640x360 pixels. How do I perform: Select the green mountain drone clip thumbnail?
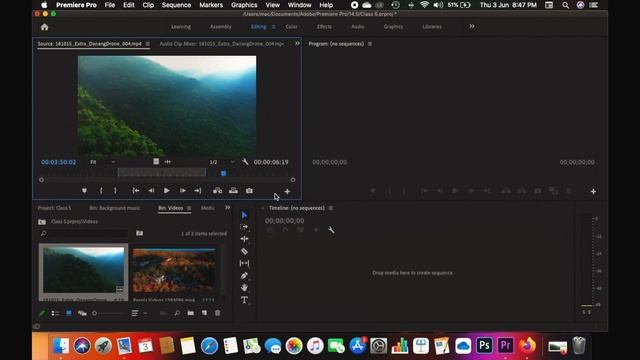pyautogui.click(x=83, y=270)
